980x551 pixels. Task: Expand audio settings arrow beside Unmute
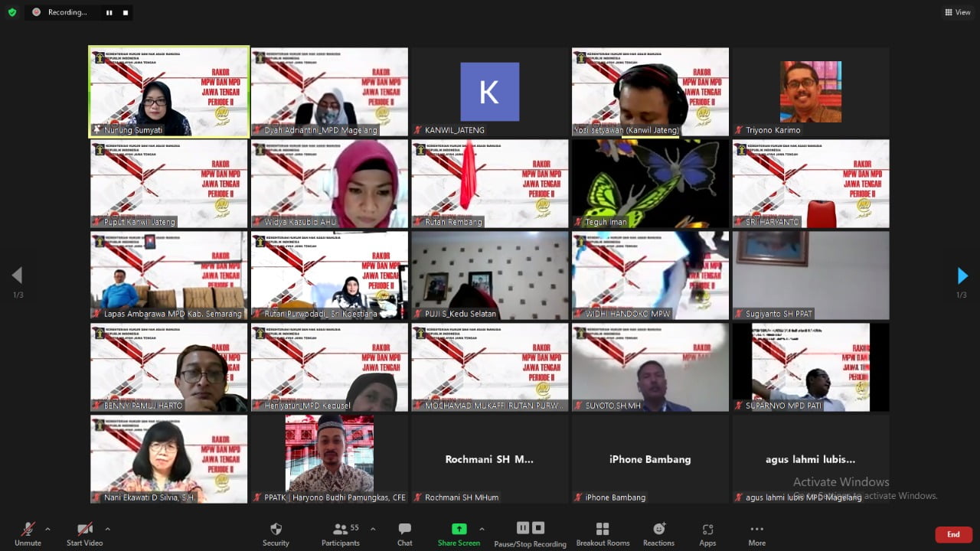click(x=47, y=529)
